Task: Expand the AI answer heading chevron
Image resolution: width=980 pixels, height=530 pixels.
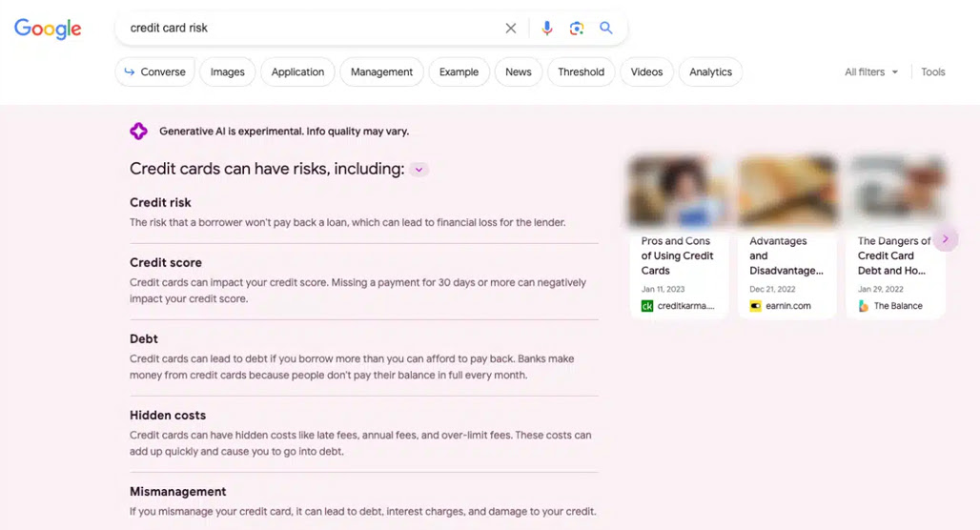Action: [x=419, y=170]
